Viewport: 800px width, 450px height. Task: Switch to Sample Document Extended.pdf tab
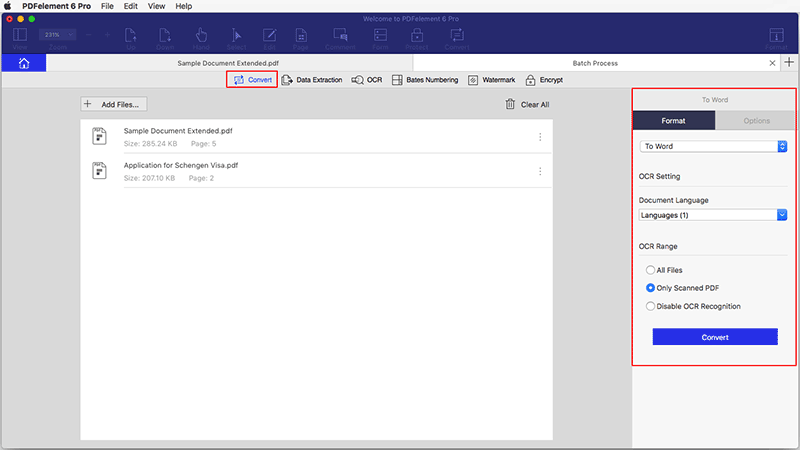click(228, 63)
